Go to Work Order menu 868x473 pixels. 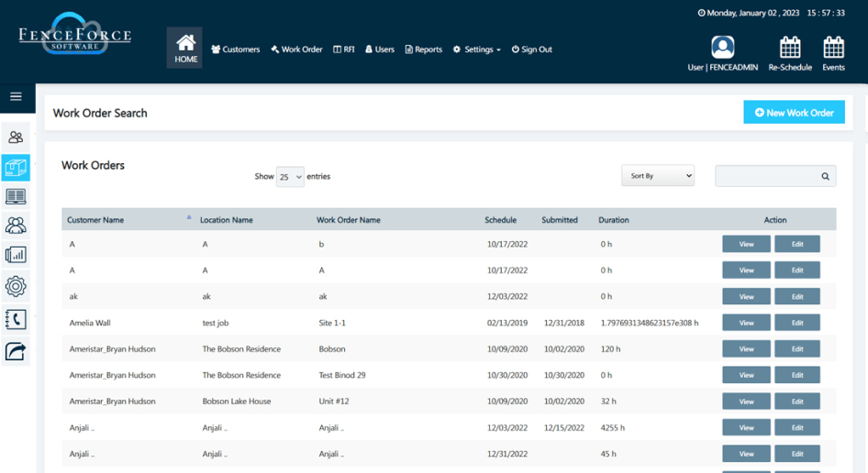click(296, 49)
